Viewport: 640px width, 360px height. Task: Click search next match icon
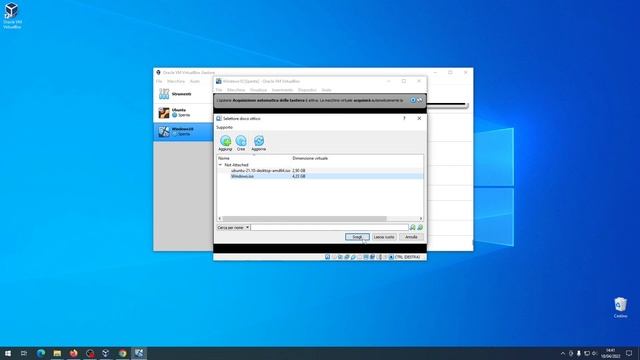pos(420,227)
